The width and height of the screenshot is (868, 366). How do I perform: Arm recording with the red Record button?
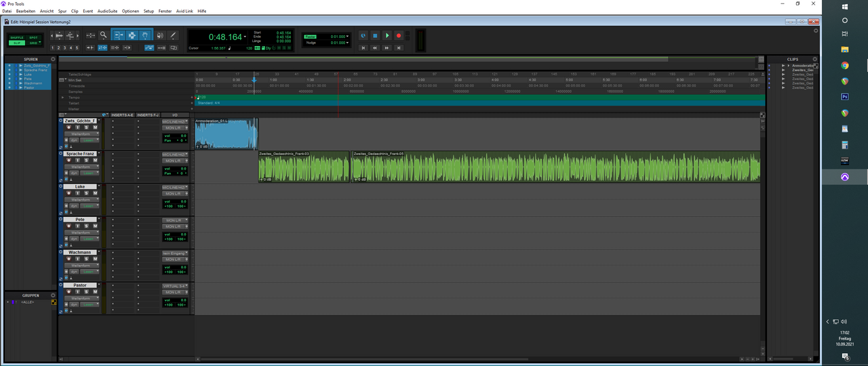point(399,35)
